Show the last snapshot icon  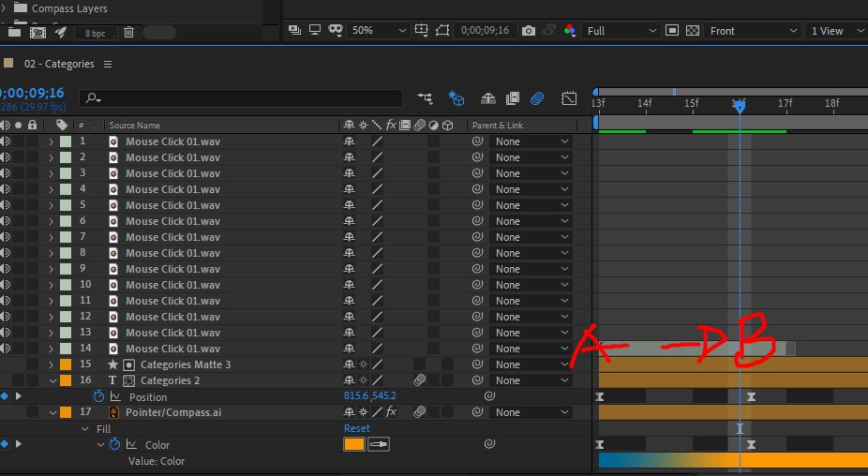point(548,30)
